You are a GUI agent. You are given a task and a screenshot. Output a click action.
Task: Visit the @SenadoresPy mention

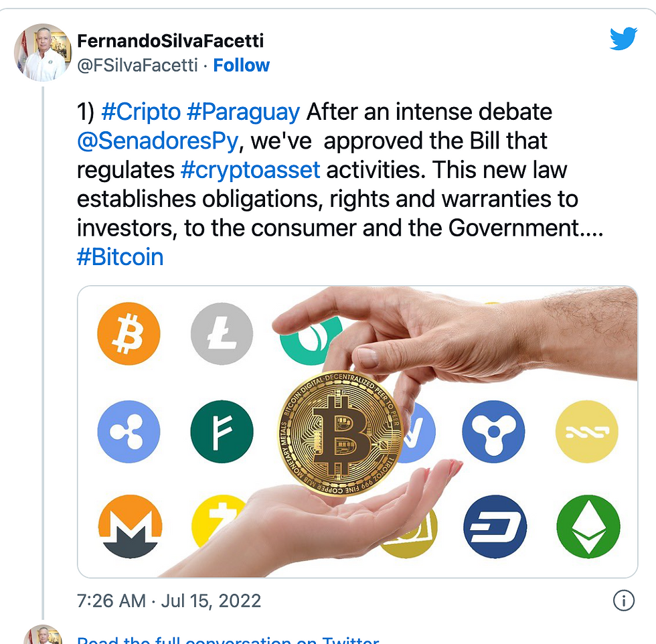coord(158,141)
